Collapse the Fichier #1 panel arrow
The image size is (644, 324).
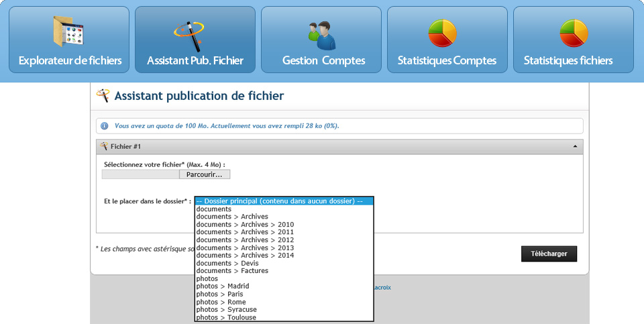(x=575, y=146)
